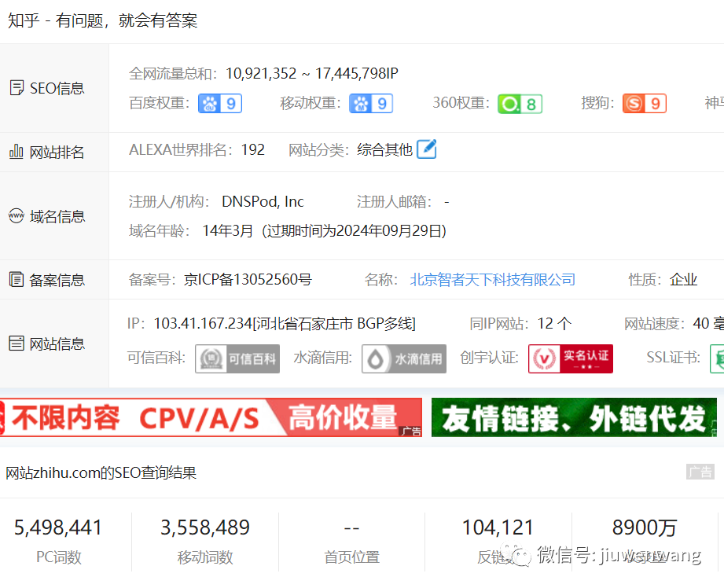Open the 水滴信用 badge
The image size is (724, 588).
click(x=404, y=358)
